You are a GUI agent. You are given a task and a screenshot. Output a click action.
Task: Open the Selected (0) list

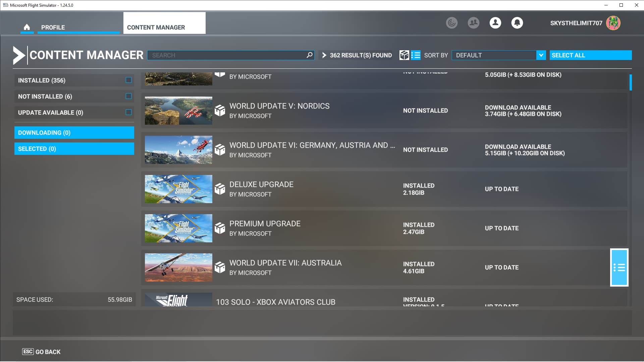[74, 149]
